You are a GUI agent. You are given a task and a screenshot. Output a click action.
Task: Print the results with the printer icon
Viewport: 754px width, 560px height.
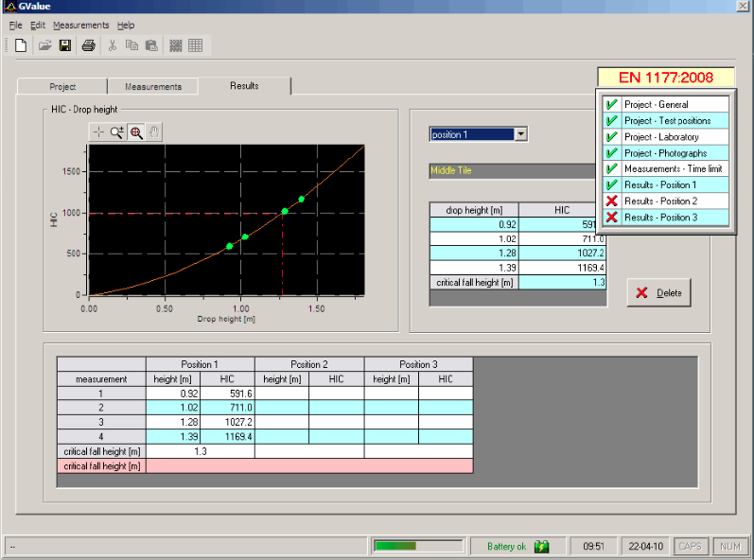(x=88, y=45)
